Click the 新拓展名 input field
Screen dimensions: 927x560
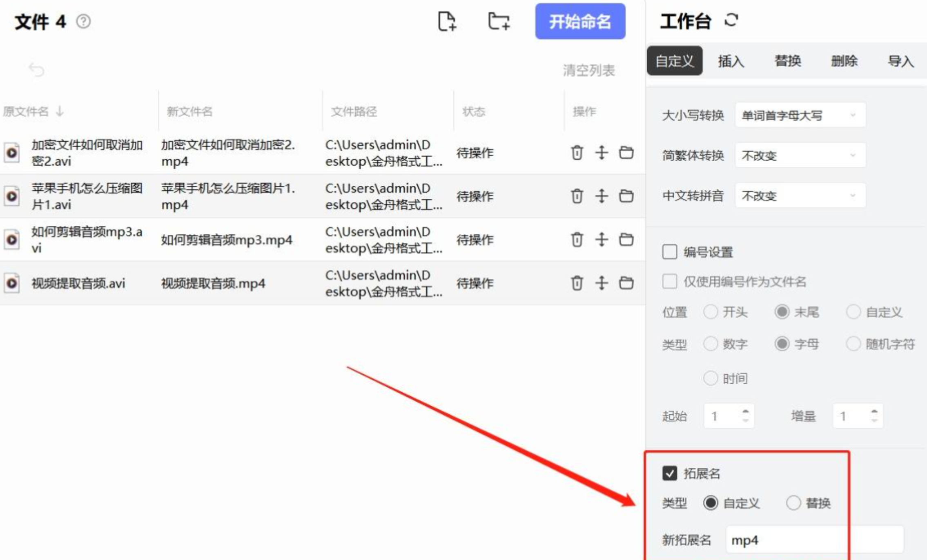[x=814, y=540]
